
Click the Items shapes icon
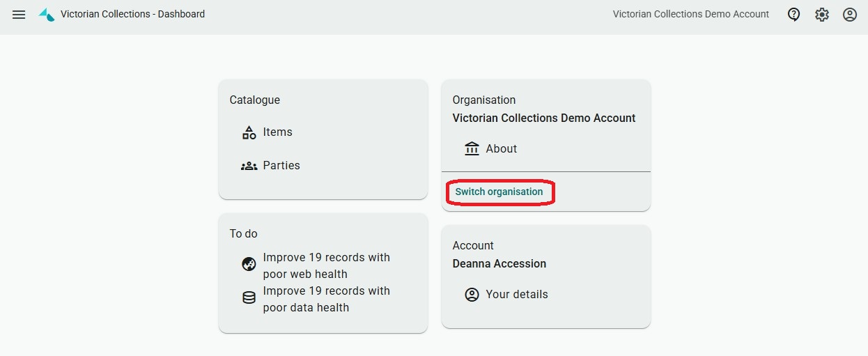[249, 132]
